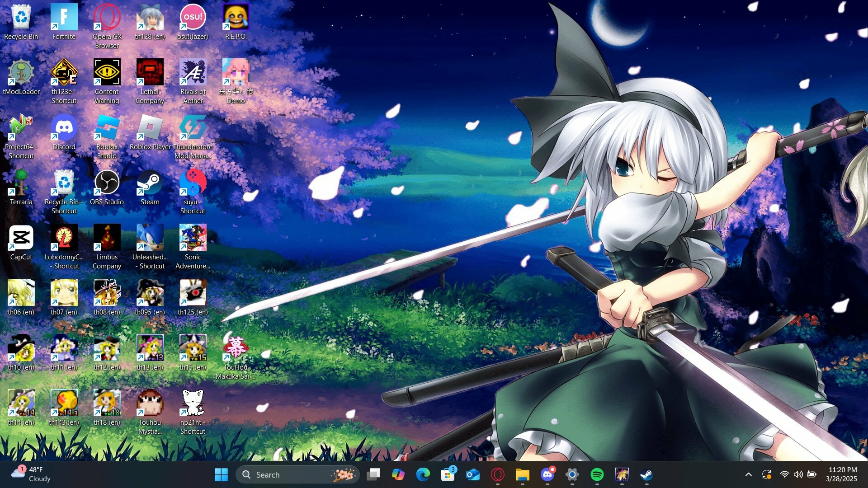Select the CapCut desktop icon

coord(21,242)
